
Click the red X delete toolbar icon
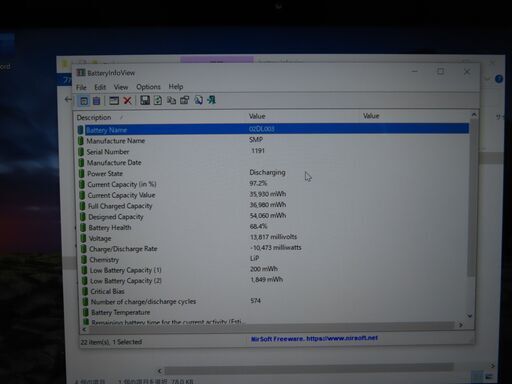tap(127, 101)
